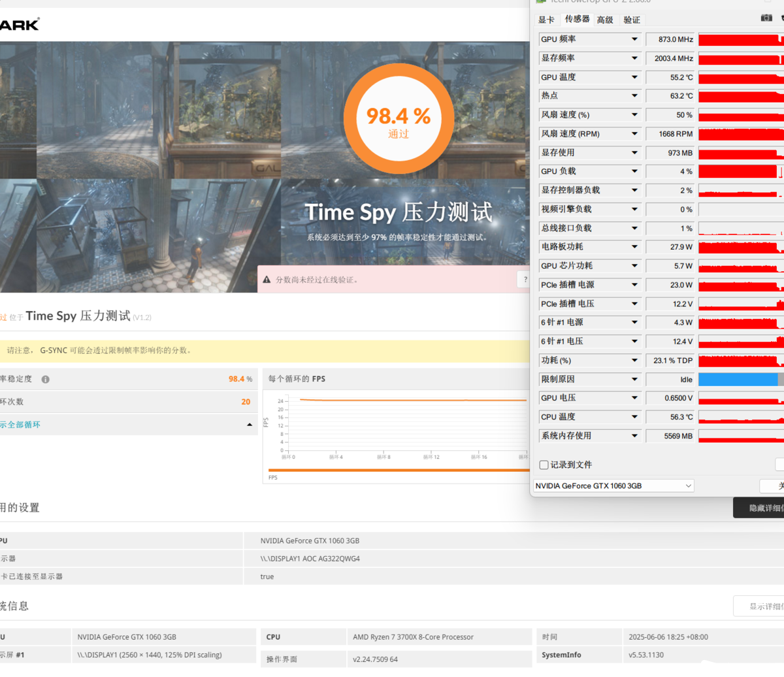
Task: Click the 隐藏详细 button
Action: tap(759, 508)
